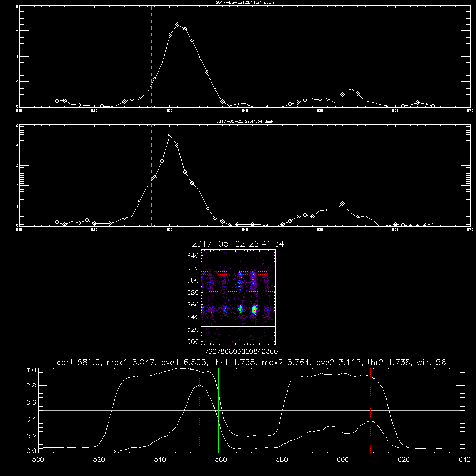The width and height of the screenshot is (476, 476).
Task: Click the '580' y-axis label of heatmap
Action: (x=193, y=293)
